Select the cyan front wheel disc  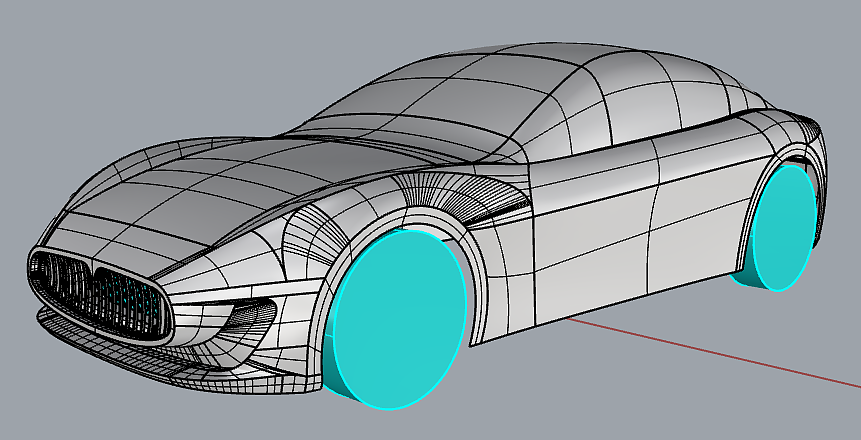[x=400, y=320]
